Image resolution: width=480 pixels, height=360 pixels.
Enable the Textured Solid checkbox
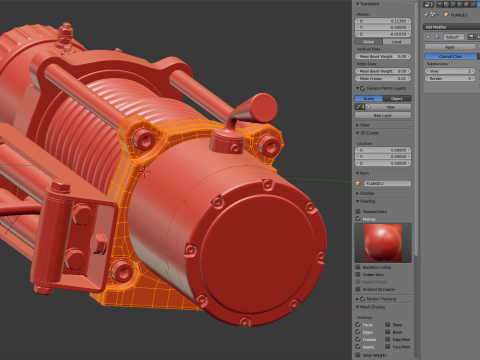click(x=358, y=211)
